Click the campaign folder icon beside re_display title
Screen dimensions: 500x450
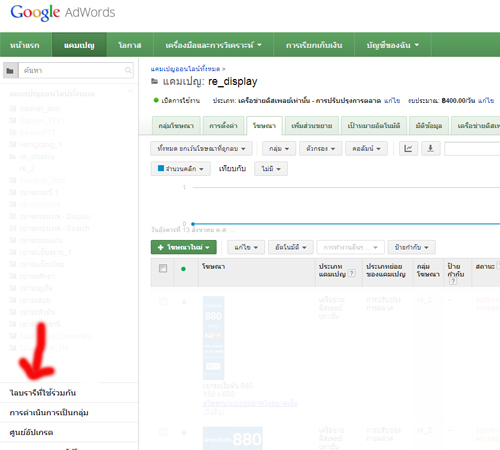point(154,81)
